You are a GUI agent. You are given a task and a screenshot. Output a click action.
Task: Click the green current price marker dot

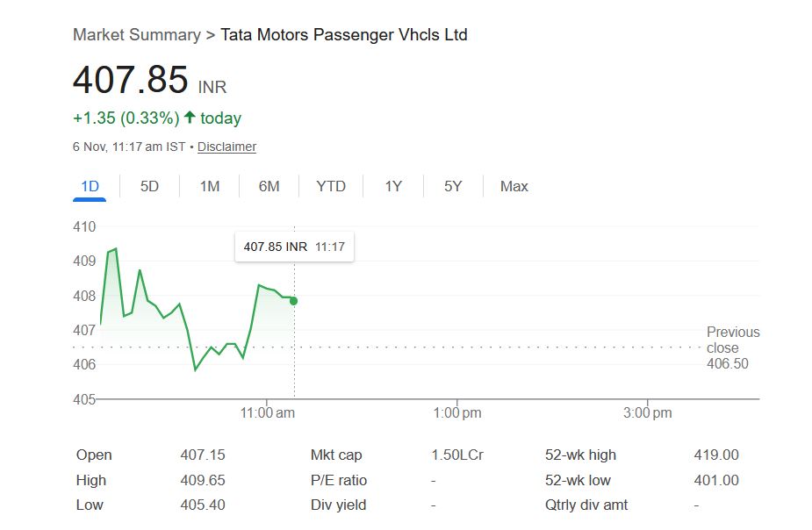click(x=293, y=301)
